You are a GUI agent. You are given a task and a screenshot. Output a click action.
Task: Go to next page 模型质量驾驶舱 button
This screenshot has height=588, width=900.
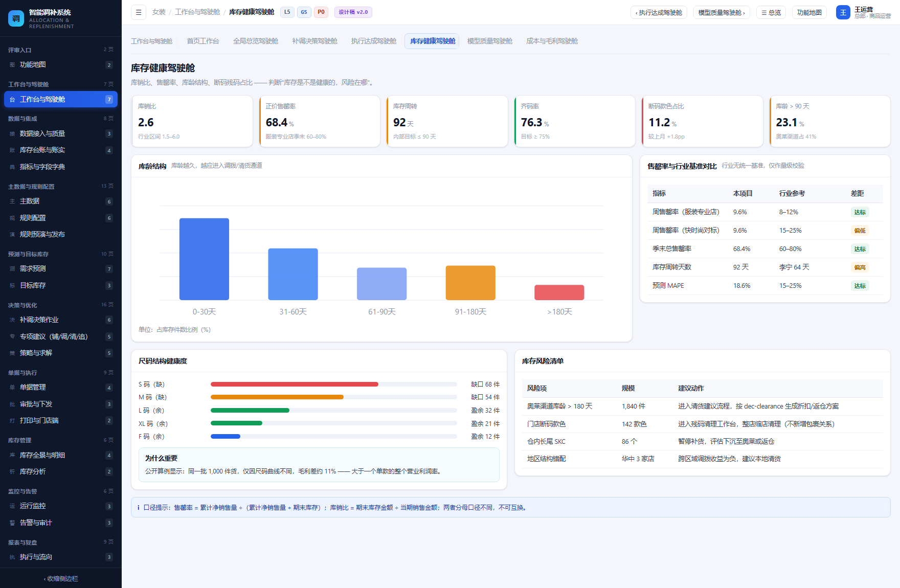click(722, 12)
